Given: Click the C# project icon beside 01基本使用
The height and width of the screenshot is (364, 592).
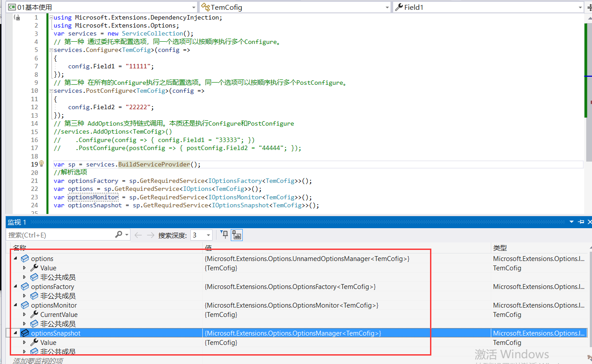Looking at the screenshot, I should pos(12,7).
